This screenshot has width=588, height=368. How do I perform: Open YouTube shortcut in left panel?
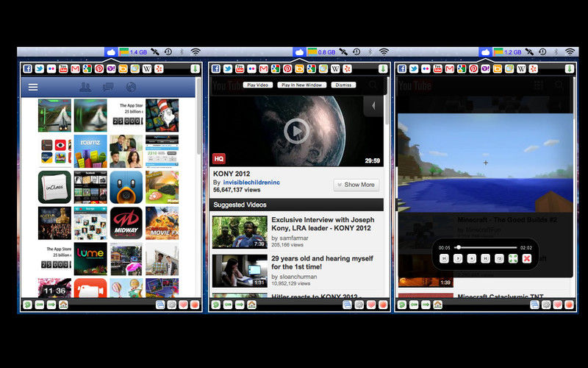tap(63, 68)
